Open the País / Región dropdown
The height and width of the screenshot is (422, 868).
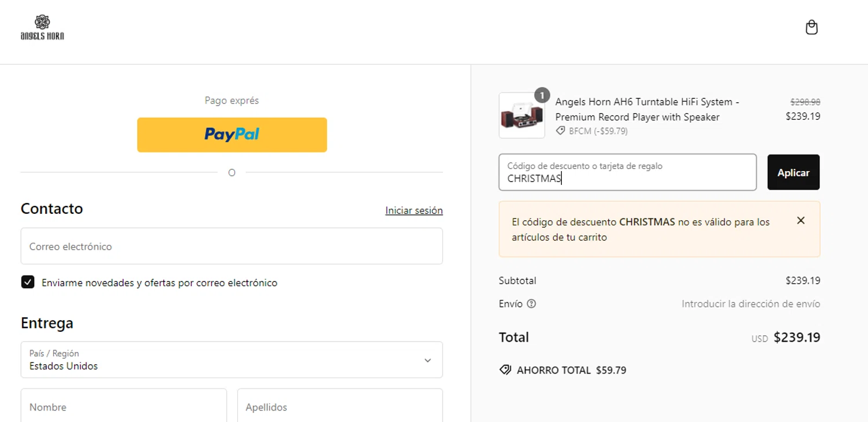231,360
